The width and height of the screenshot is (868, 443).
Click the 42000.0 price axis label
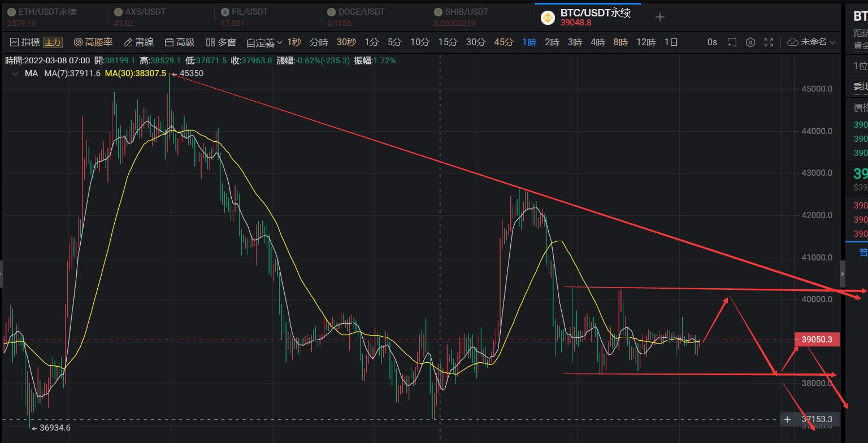coord(817,215)
